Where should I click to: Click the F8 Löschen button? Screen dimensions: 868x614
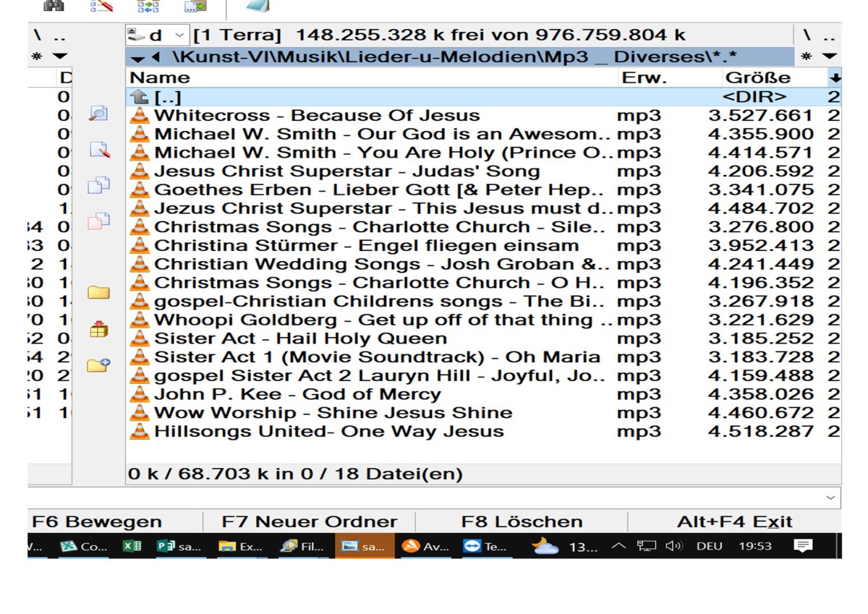coord(522,522)
